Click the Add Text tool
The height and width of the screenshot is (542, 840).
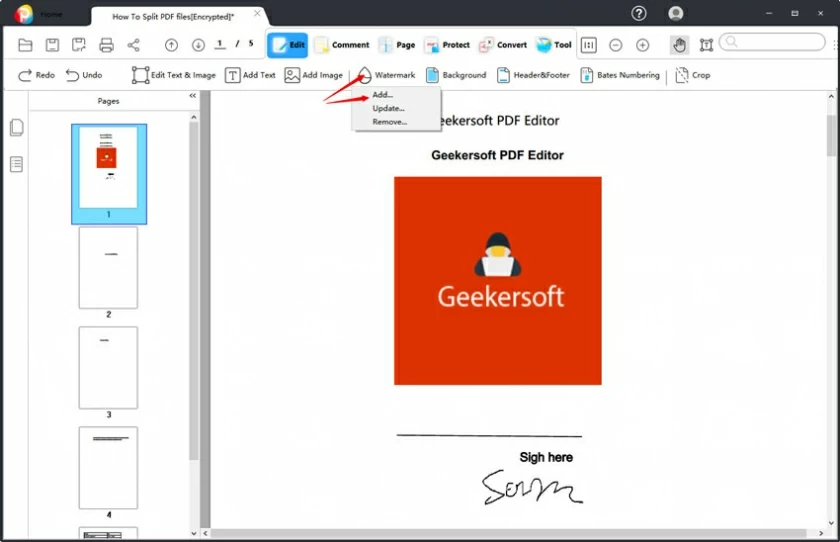(x=250, y=75)
